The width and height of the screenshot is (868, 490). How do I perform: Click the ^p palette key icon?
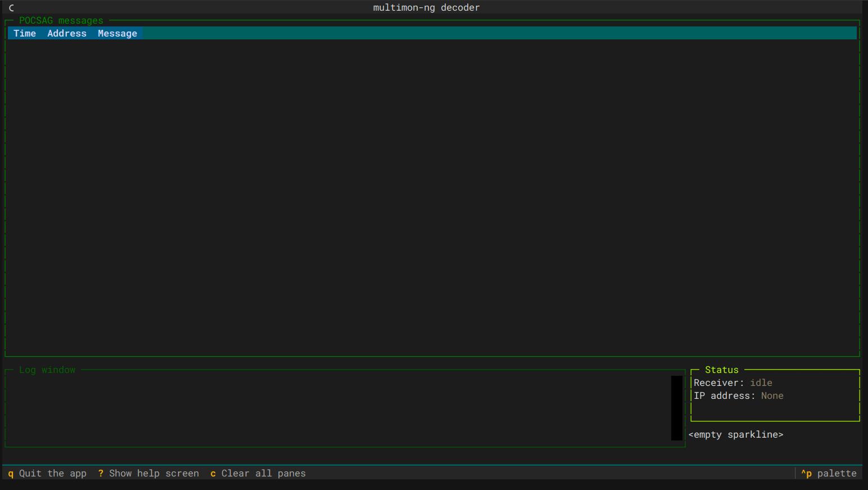pos(807,473)
